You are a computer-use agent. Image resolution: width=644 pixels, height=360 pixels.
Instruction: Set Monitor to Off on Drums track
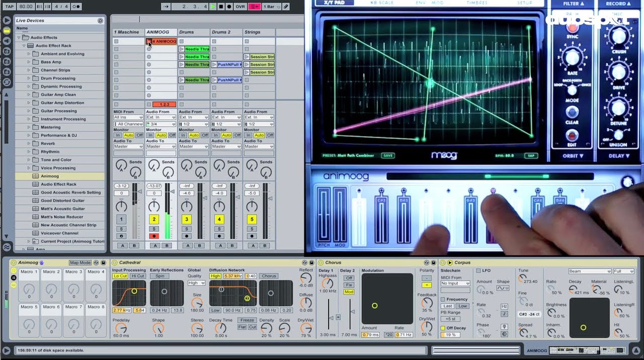click(205, 135)
